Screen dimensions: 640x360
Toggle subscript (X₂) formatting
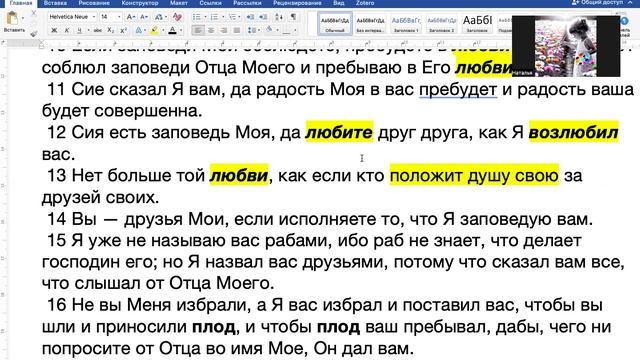[x=111, y=31]
